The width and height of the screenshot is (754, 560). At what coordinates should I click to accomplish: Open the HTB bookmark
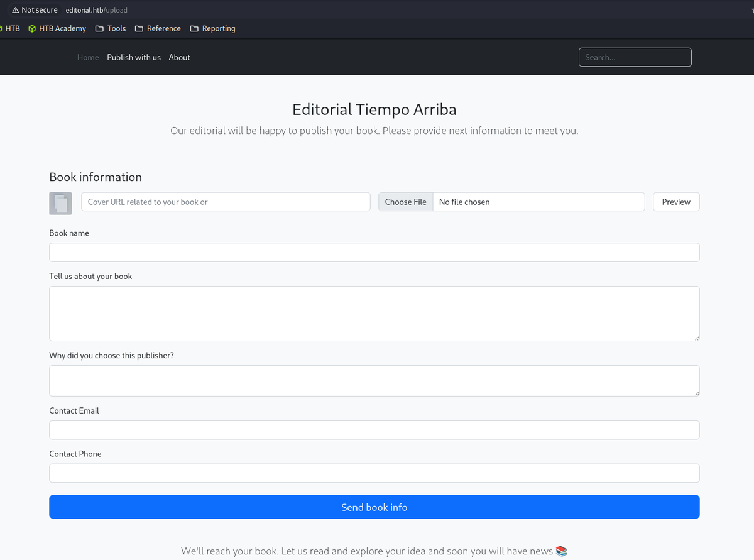coord(10,28)
